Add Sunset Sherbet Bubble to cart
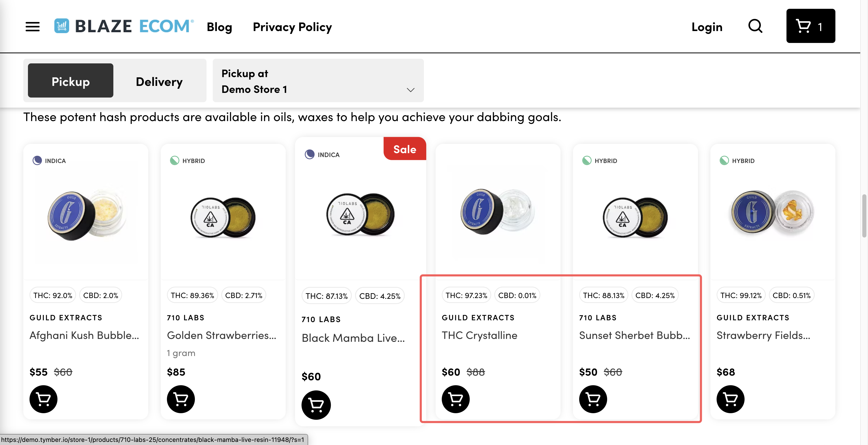The image size is (868, 445). click(593, 399)
